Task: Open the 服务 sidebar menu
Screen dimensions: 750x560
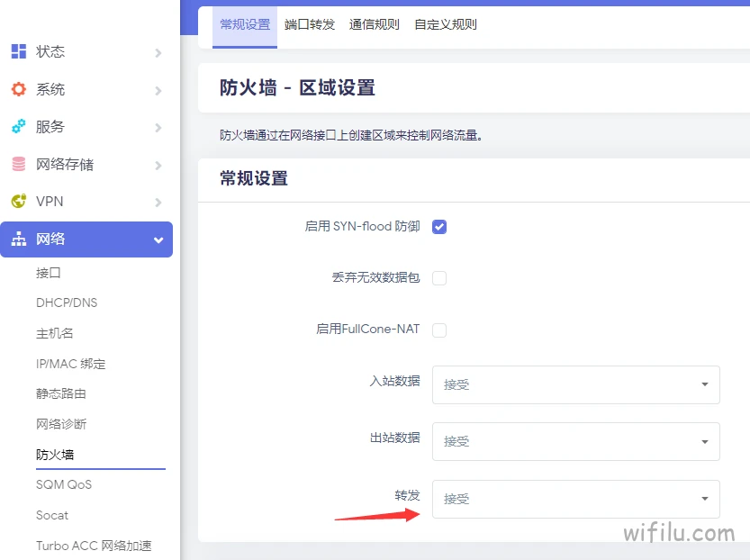Action: pos(86,127)
